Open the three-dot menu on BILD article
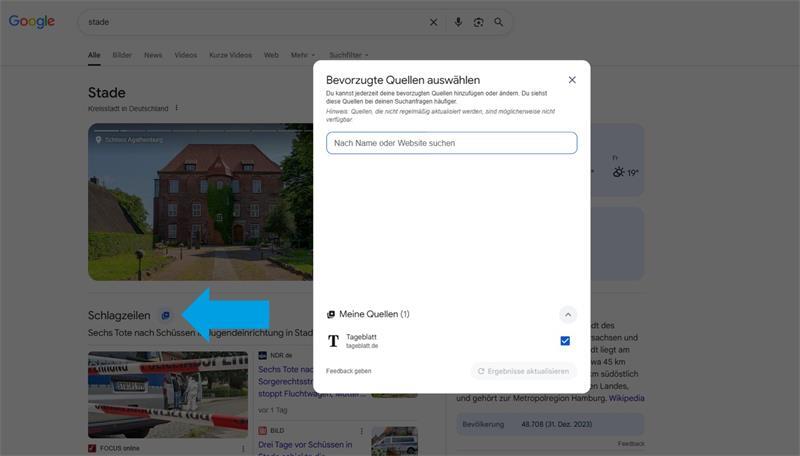Viewport: 800px width, 456px height. point(362,431)
